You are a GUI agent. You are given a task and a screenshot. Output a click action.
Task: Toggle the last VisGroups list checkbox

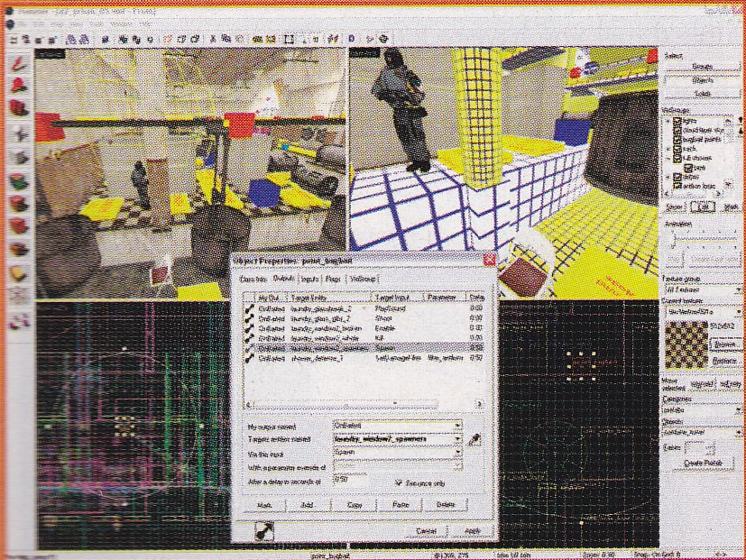point(677,186)
